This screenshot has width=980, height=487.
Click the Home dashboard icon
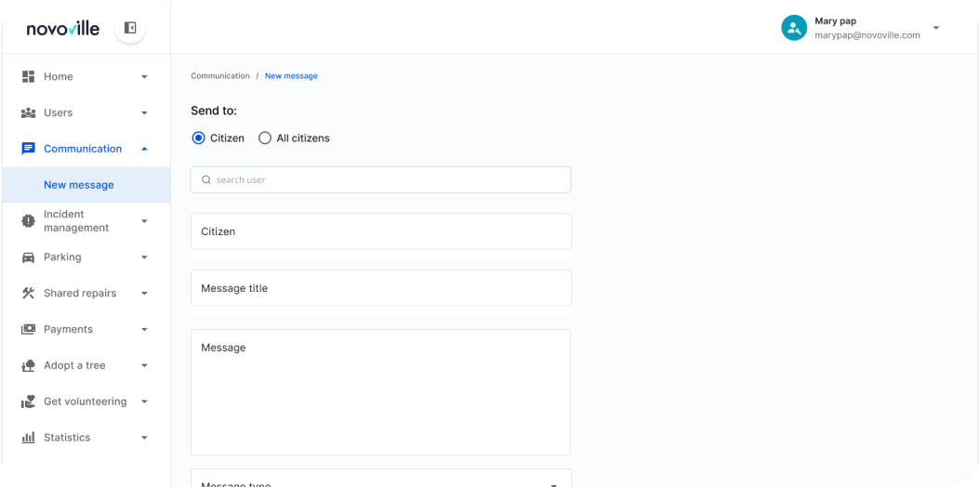[28, 76]
